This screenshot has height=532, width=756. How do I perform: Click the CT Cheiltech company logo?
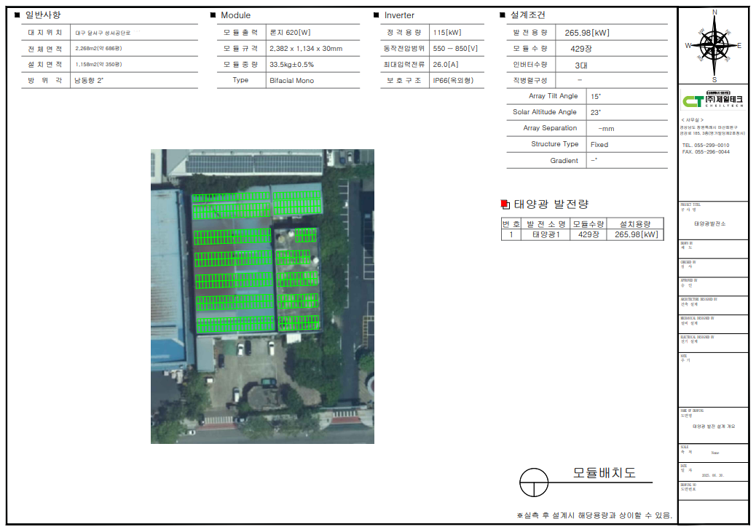712,99
